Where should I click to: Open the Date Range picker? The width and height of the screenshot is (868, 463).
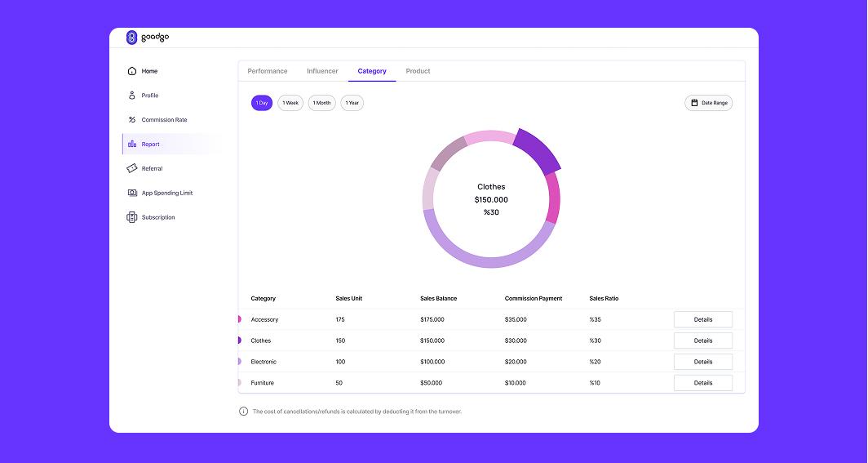pos(709,103)
